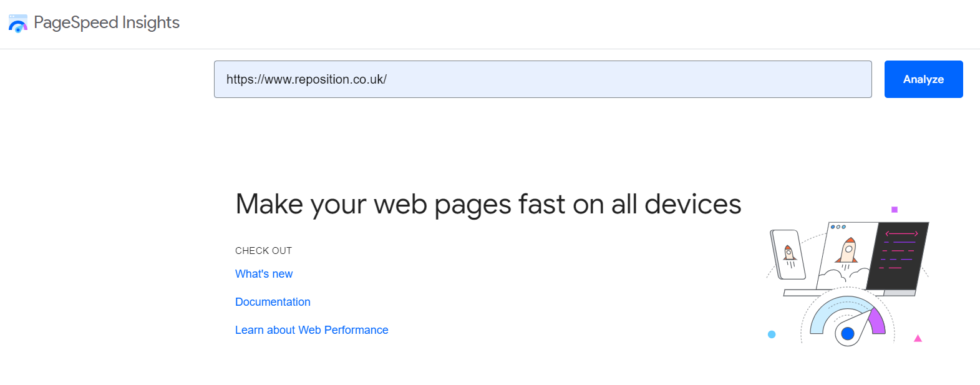The width and height of the screenshot is (980, 385).
Task: Click the PageSpeed Insights logo icon
Action: 18,24
